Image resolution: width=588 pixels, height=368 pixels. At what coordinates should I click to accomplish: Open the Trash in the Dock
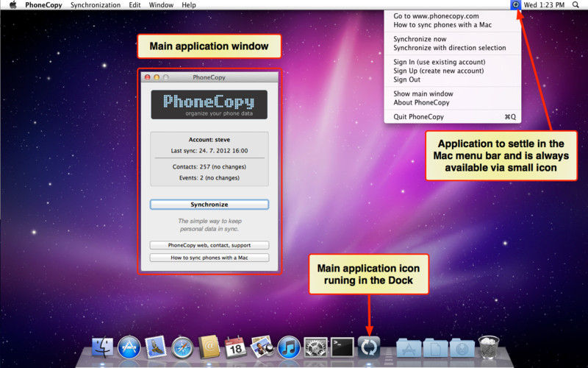[x=489, y=347]
